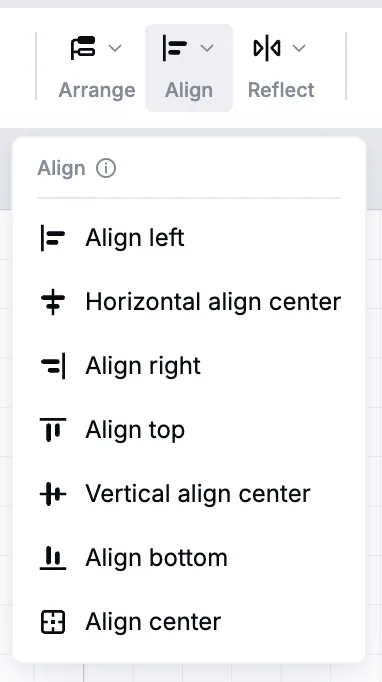
Task: Click the Arrange toolbar icon
Action: [x=83, y=48]
